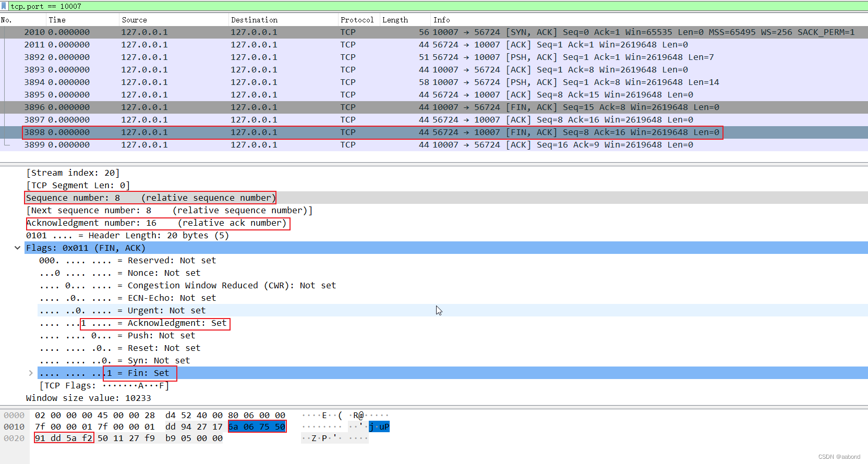Viewport: 868px width, 464px height.
Task: Select packet 3894 with Len=14
Action: tap(434, 82)
